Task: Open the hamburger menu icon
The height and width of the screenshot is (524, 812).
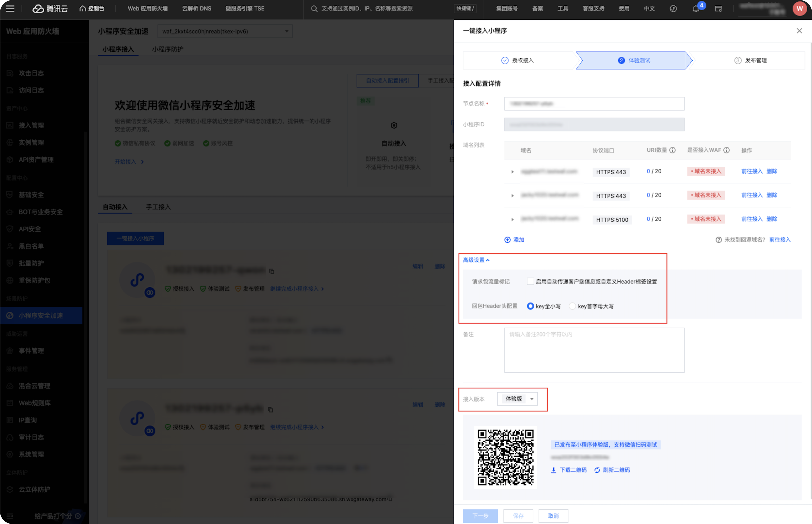Action: (x=10, y=9)
